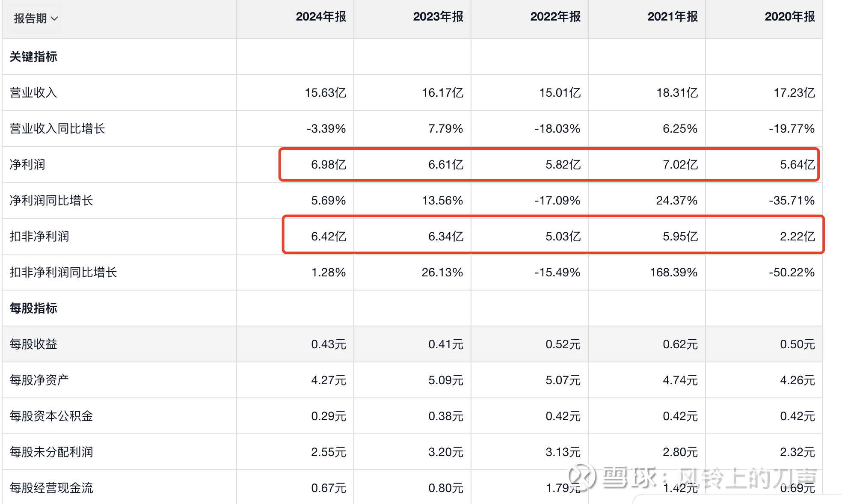The width and height of the screenshot is (842, 504).
Task: Click the 2020年报 column header
Action: pos(789,17)
